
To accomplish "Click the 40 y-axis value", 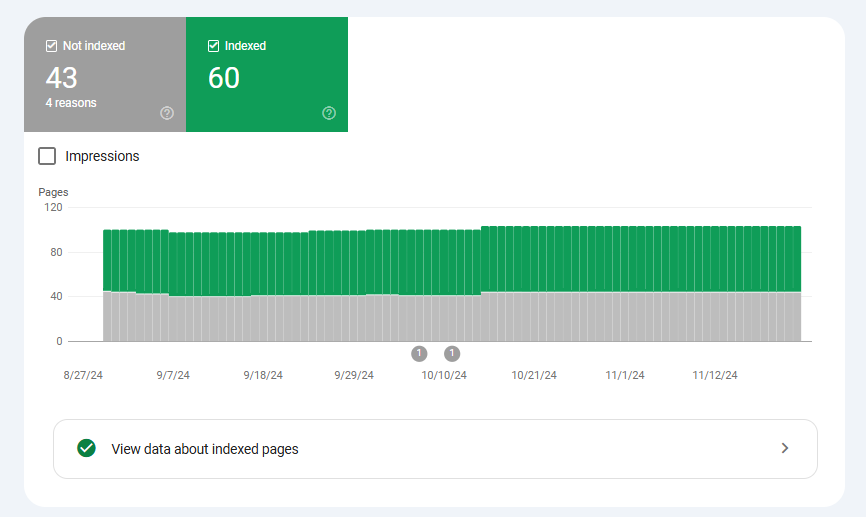I will (56, 296).
